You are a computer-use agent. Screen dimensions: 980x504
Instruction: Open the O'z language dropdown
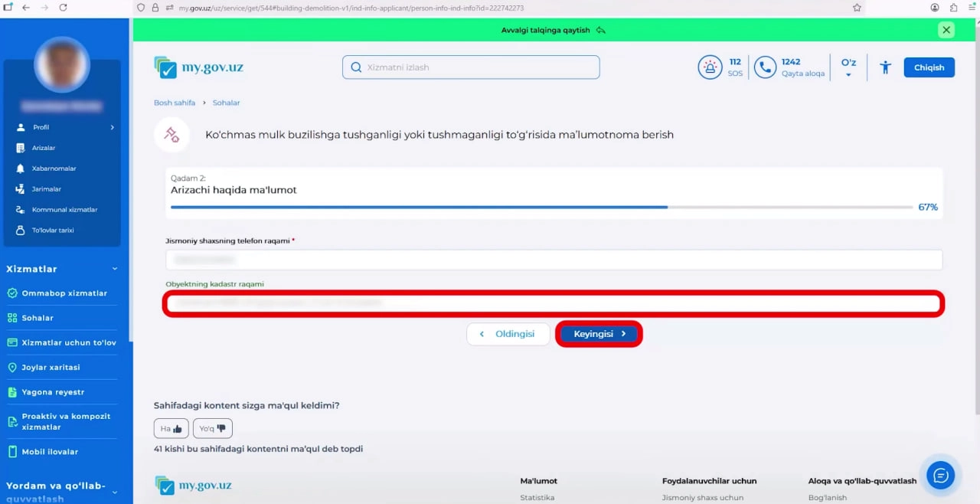click(848, 67)
